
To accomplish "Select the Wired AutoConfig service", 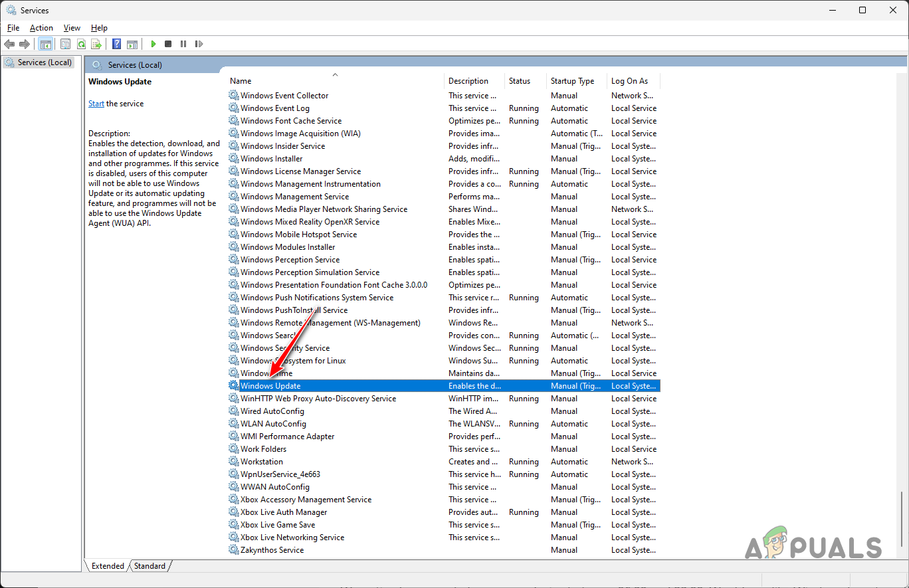I will tap(443, 411).
